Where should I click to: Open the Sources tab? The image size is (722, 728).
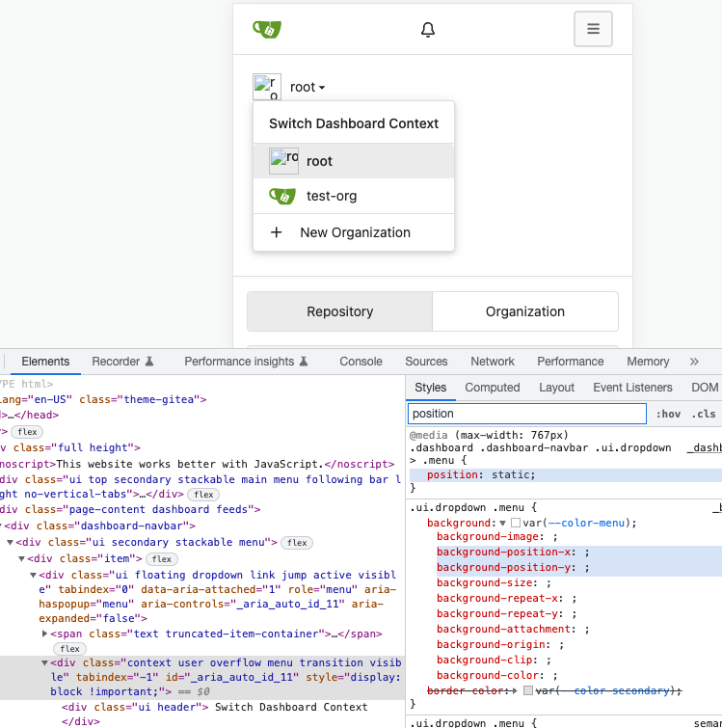coord(426,362)
